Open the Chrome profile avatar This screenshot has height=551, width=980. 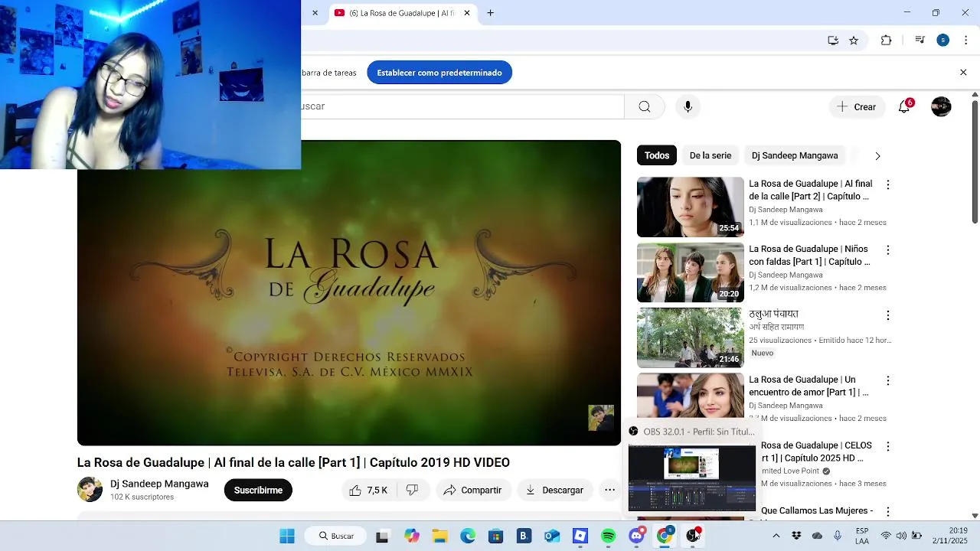(x=943, y=41)
